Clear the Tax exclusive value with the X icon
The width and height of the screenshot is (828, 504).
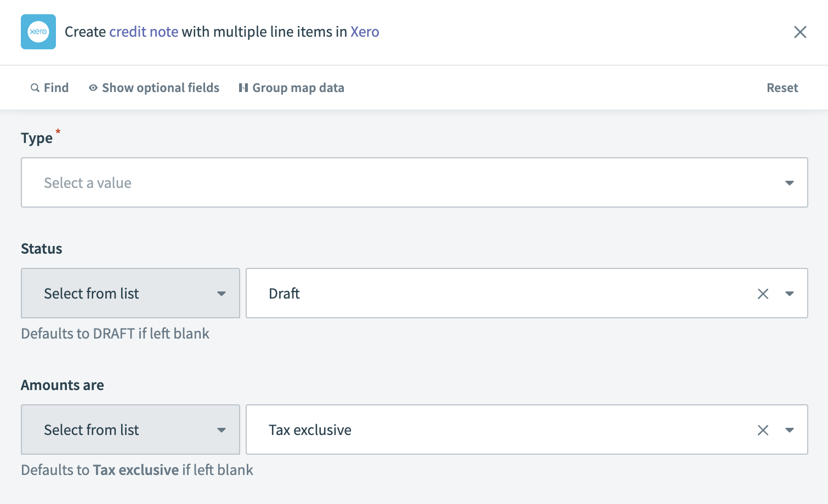[x=763, y=430]
